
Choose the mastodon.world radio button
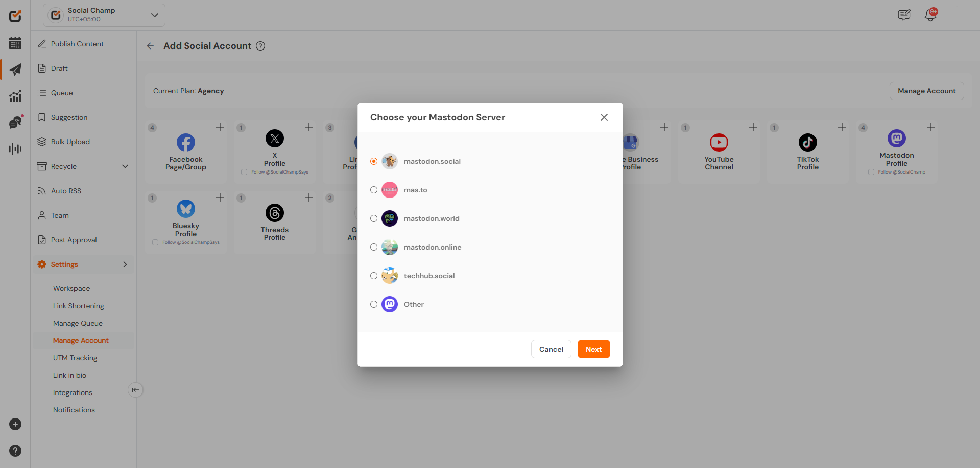tap(374, 218)
